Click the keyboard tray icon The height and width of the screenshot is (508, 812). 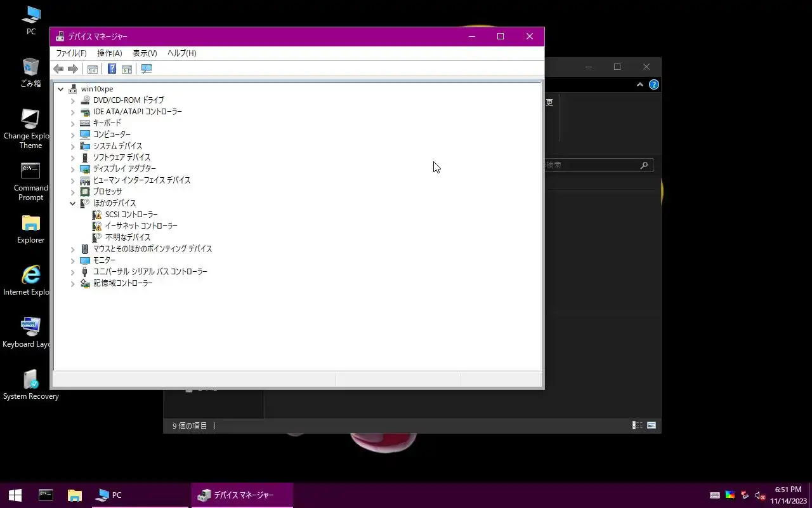(715, 495)
